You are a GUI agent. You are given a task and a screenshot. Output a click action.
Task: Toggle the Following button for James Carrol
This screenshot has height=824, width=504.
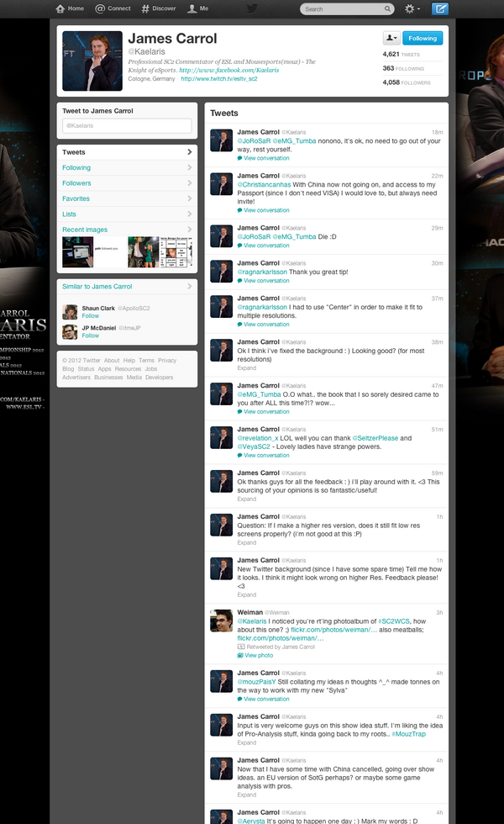pos(423,38)
